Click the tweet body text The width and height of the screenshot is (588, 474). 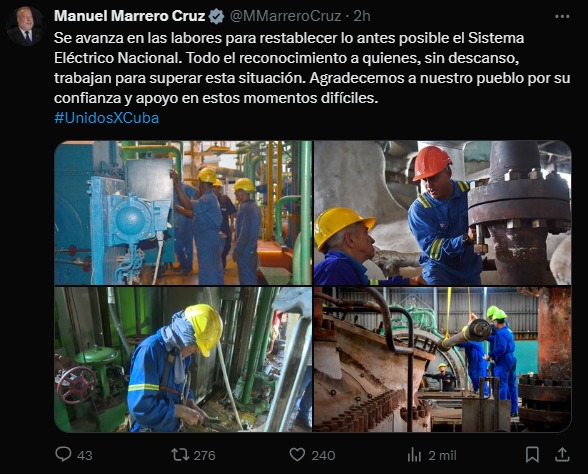[x=312, y=68]
